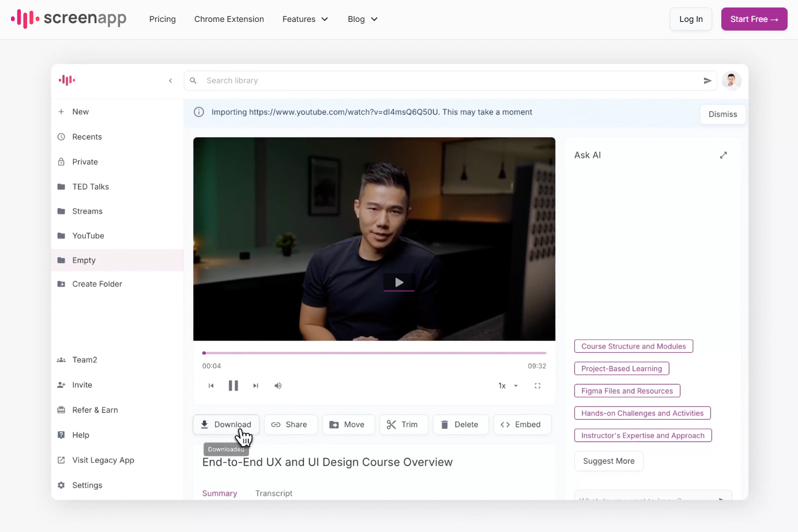Expand the Features menu
The width and height of the screenshot is (798, 532).
(305, 19)
